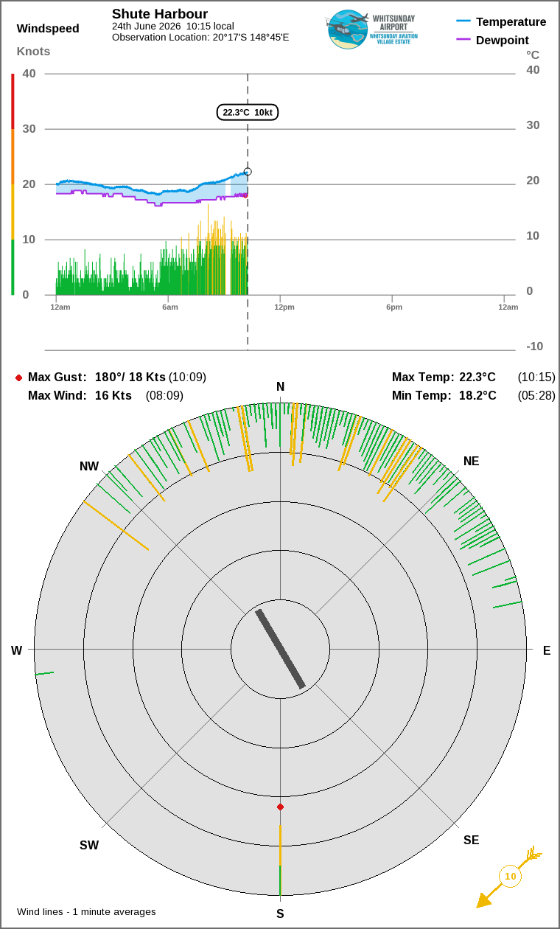560x929 pixels.
Task: Click the Whitsunday Airport logo
Action: coord(374,29)
